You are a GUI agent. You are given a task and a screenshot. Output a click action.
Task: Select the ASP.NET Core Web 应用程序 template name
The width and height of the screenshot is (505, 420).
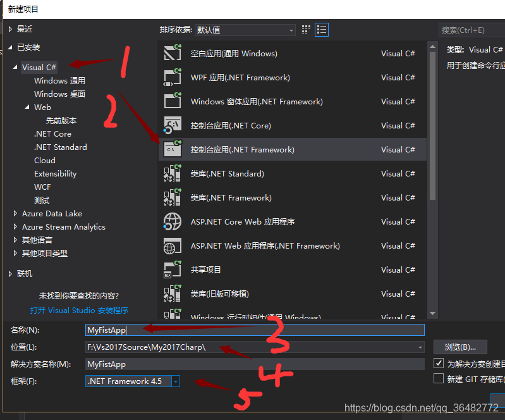coord(243,222)
